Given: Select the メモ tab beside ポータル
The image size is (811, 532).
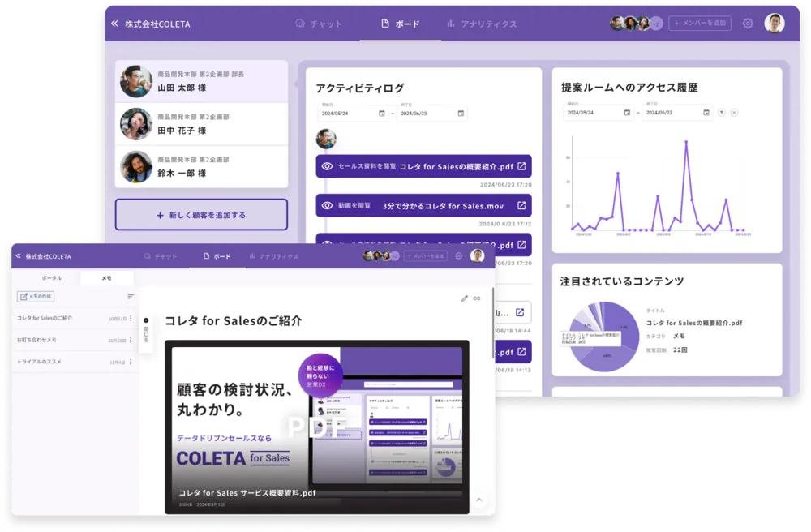Looking at the screenshot, I should [x=106, y=278].
